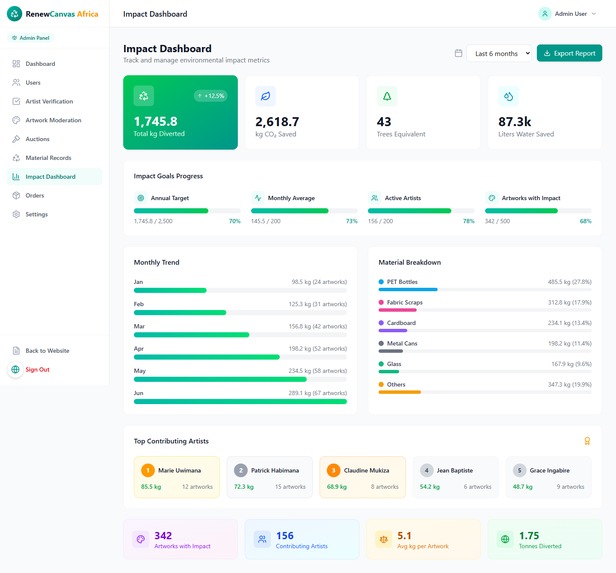616x573 pixels.
Task: Click the globe icon on Tonnes Diverted card
Action: 505,539
